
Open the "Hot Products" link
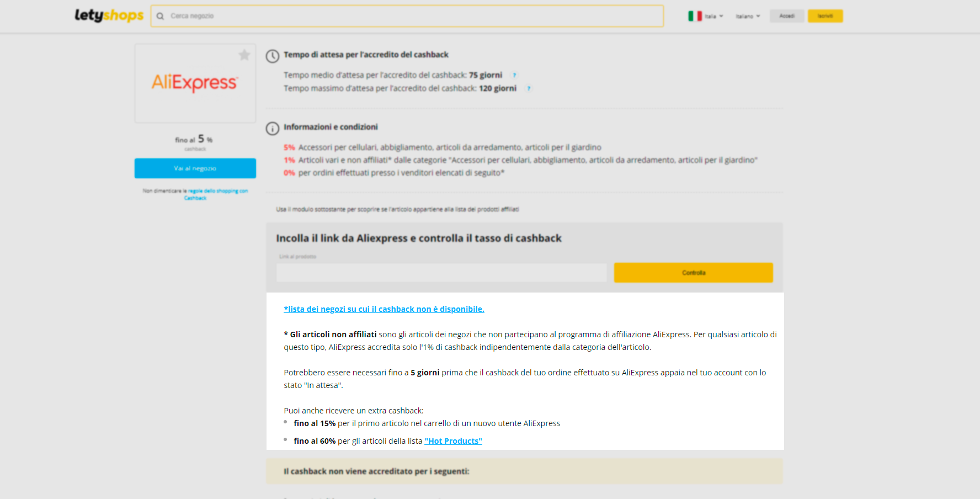(x=453, y=441)
